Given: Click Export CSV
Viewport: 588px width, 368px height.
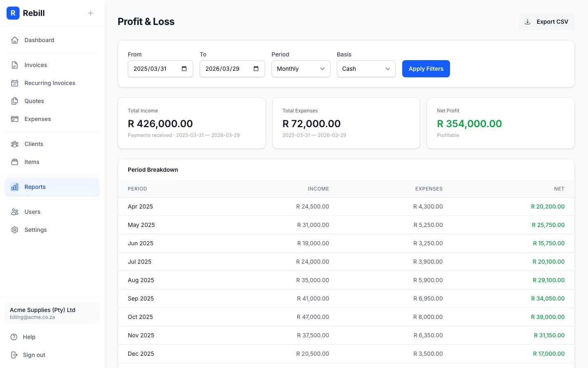Looking at the screenshot, I should [x=546, y=22].
